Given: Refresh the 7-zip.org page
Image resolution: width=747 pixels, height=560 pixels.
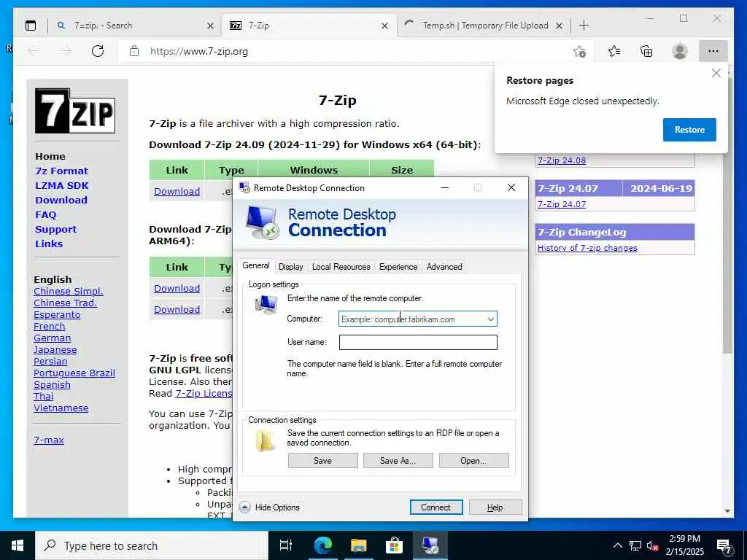Looking at the screenshot, I should click(x=98, y=51).
